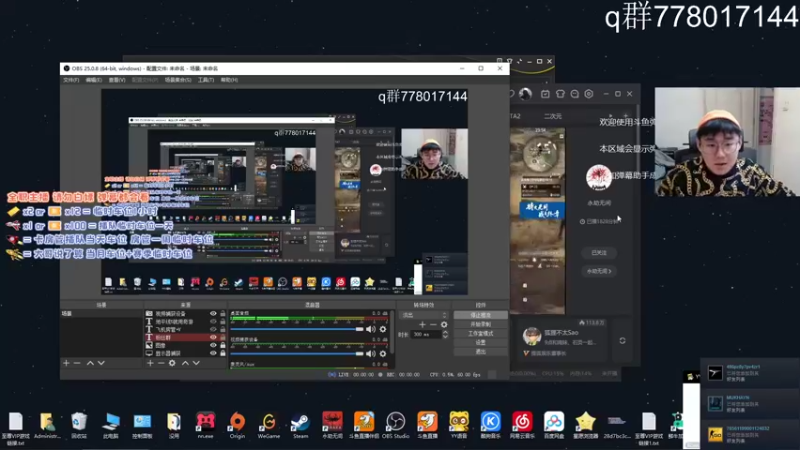Open Administrator folder on desktop
800x450 pixels.
[47, 426]
